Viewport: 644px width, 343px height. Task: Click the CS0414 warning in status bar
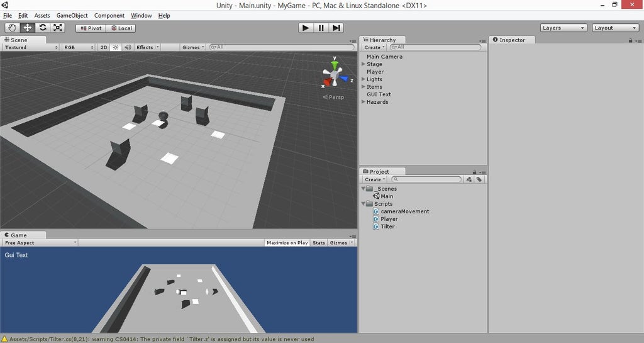pos(162,339)
